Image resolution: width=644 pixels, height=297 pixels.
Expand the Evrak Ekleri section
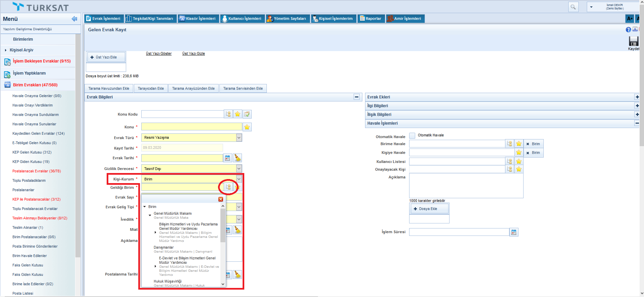tap(637, 97)
